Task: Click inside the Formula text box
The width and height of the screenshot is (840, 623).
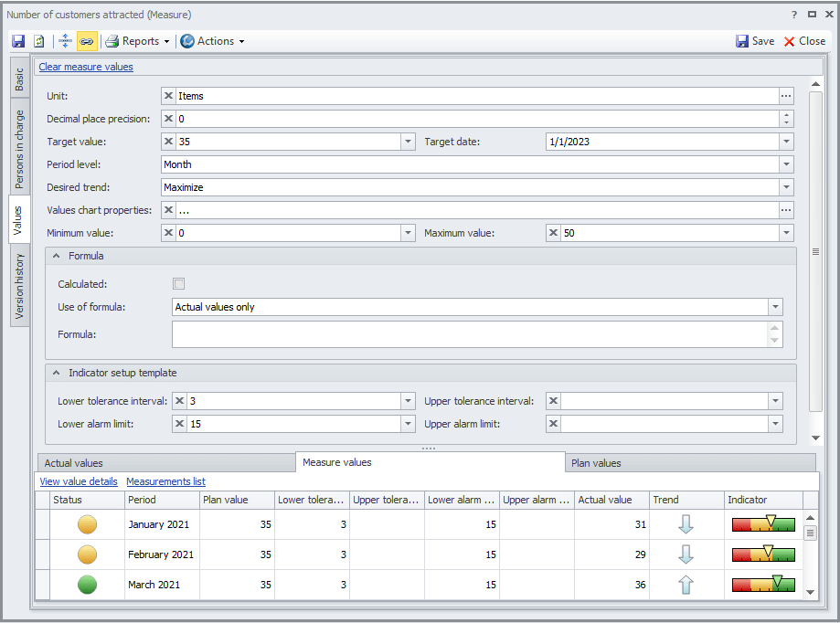Action: [471, 334]
